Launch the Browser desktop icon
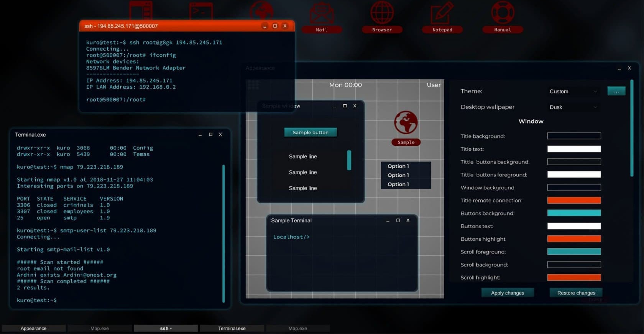The image size is (644, 334). click(382, 15)
